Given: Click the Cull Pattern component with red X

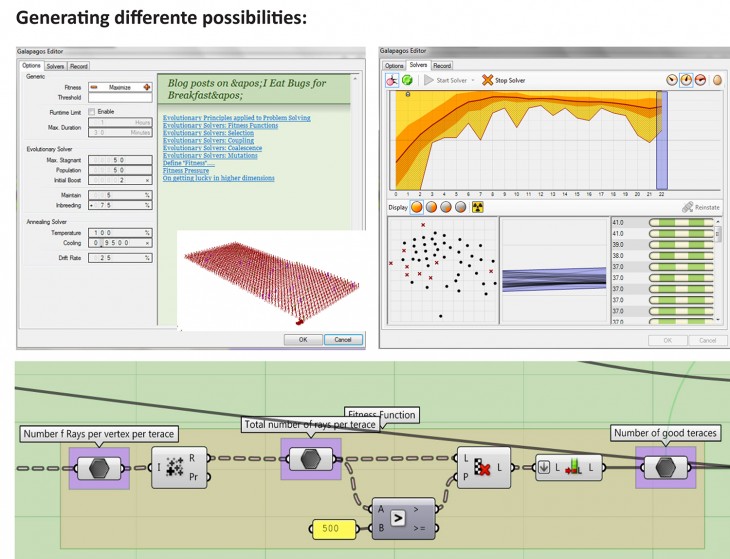Looking at the screenshot, I should coord(483,467).
